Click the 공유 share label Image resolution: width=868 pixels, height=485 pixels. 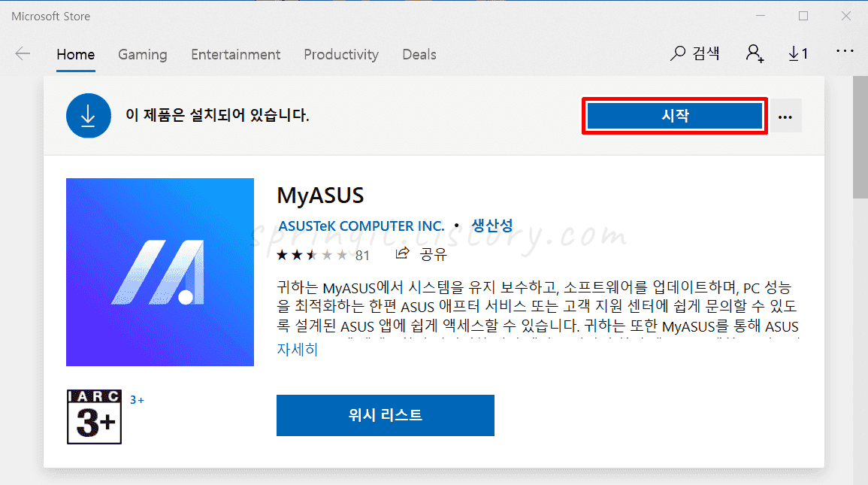(x=433, y=254)
